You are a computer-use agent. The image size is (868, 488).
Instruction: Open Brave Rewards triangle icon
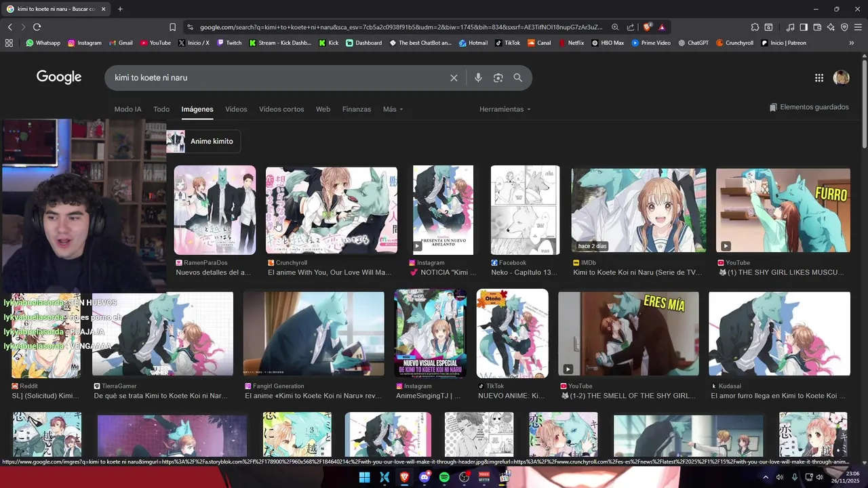click(x=662, y=27)
